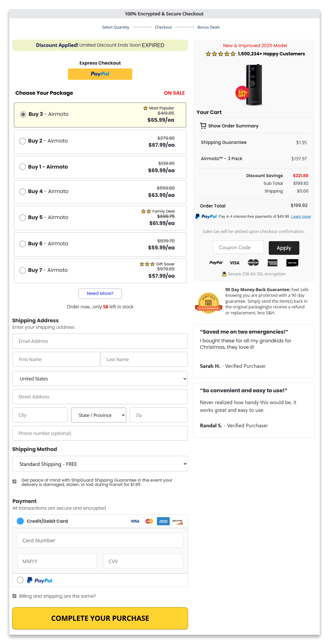Image resolution: width=329 pixels, height=644 pixels.
Task: Click the Airmoto product image
Action: [x=254, y=85]
